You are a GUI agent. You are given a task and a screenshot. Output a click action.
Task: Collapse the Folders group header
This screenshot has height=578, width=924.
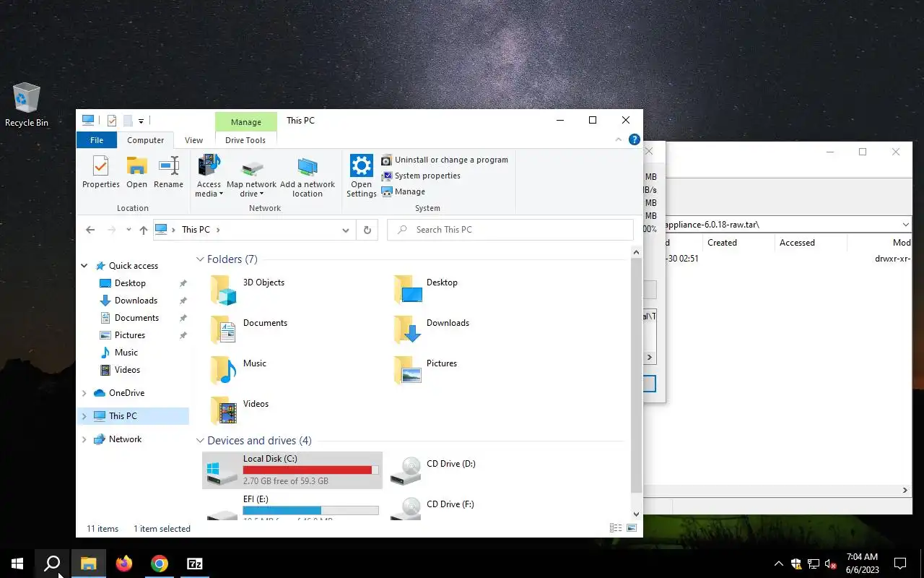[x=200, y=259]
